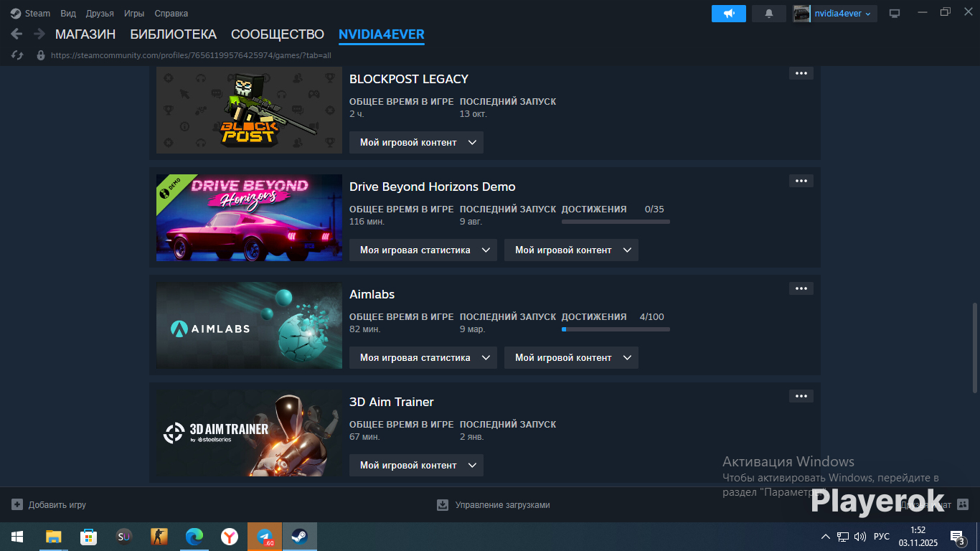Click the BLOCKPOST LEGACY title
Image resolution: width=980 pixels, height=551 pixels.
click(x=409, y=79)
